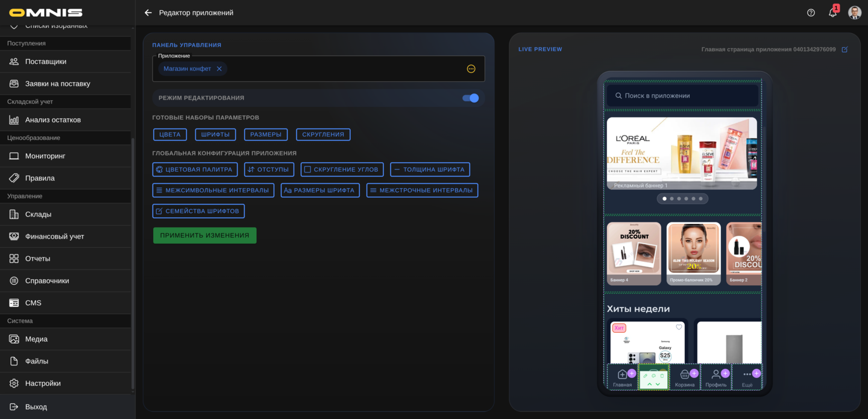This screenshot has height=419, width=868.
Task: Open notifications bell with red badge
Action: click(x=832, y=13)
